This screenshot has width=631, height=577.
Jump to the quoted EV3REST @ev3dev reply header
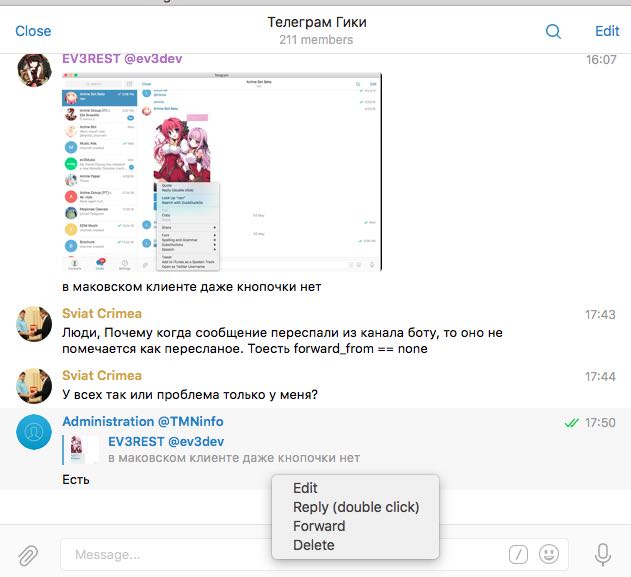coord(166,441)
